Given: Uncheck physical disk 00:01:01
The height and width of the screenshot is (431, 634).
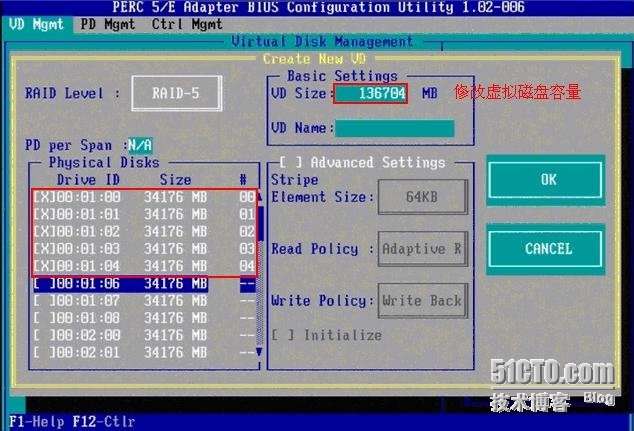Looking at the screenshot, I should point(44,214).
